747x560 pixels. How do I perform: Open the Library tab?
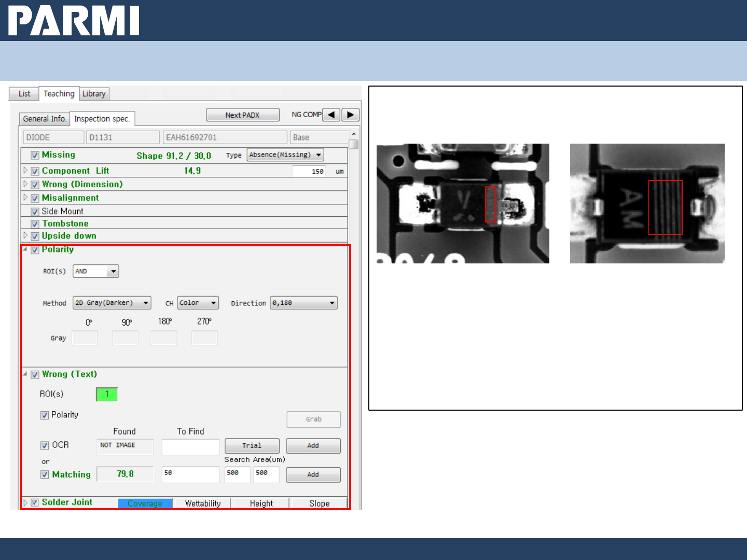pos(94,94)
